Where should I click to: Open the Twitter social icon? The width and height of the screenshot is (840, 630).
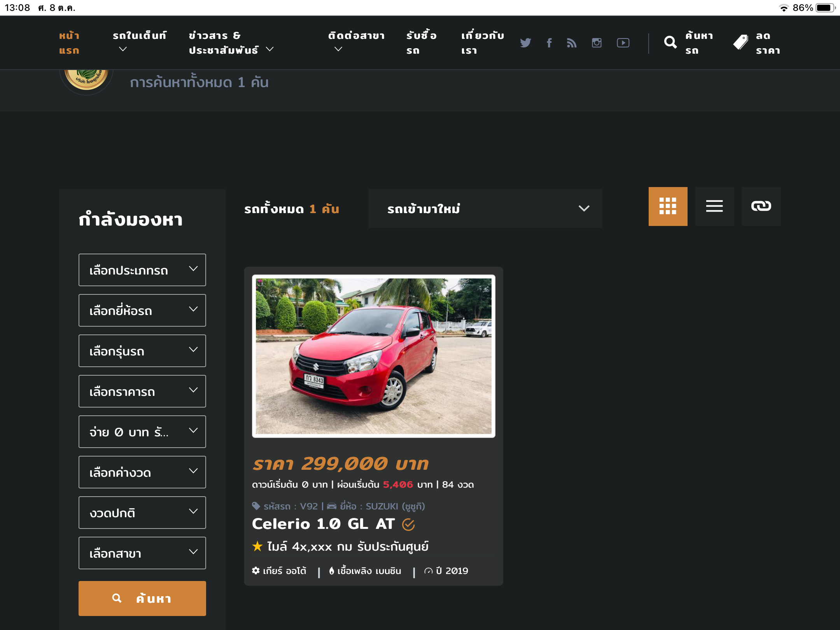point(525,43)
